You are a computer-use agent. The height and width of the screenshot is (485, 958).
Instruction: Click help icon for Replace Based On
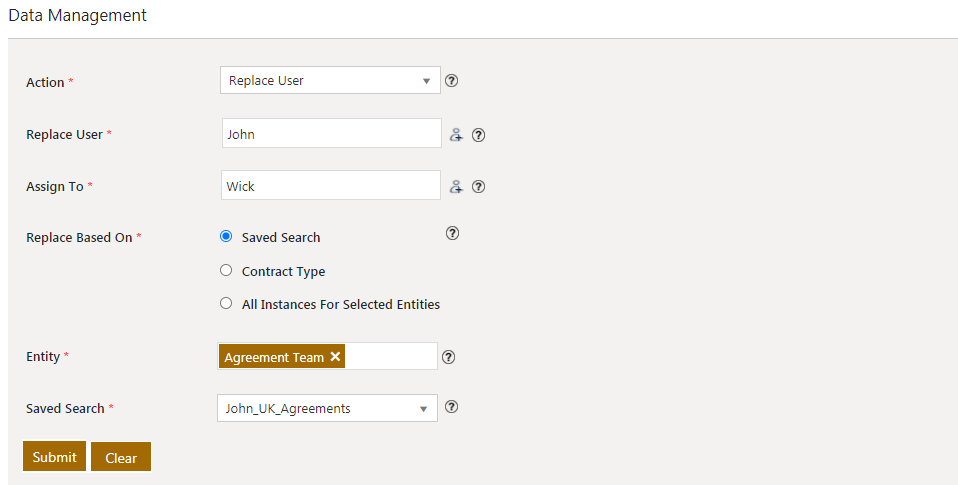(x=452, y=233)
